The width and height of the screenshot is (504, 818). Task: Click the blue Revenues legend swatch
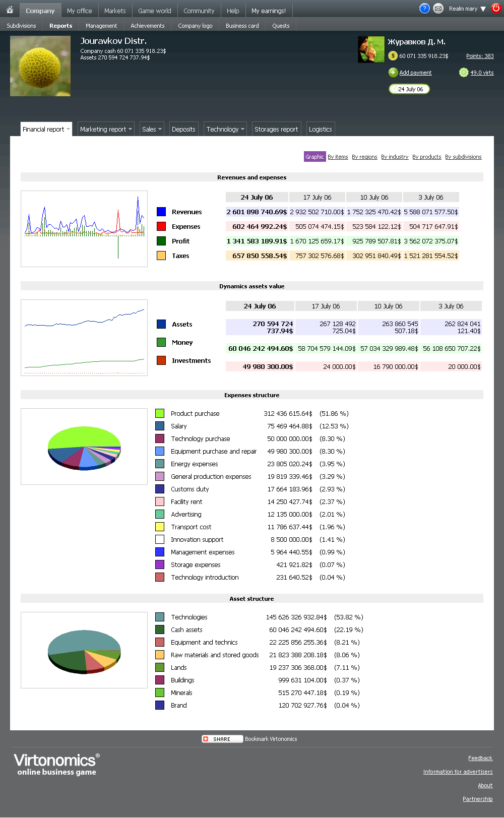point(161,212)
